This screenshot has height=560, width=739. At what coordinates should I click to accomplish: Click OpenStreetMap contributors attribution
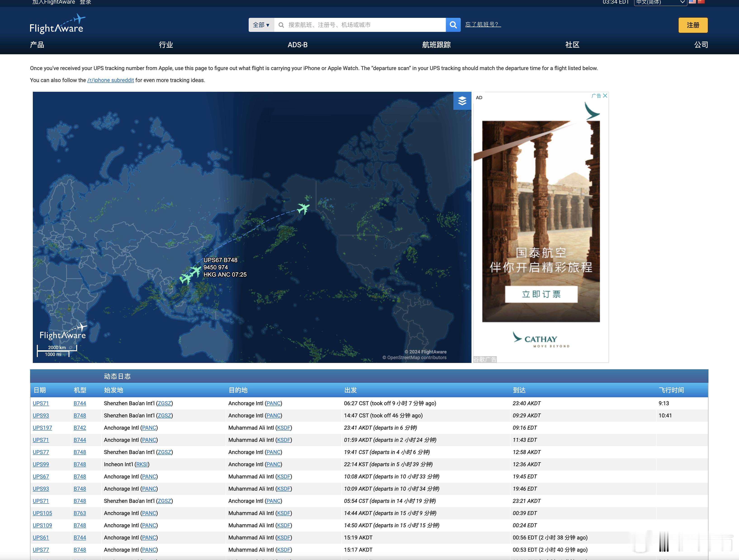tap(414, 358)
